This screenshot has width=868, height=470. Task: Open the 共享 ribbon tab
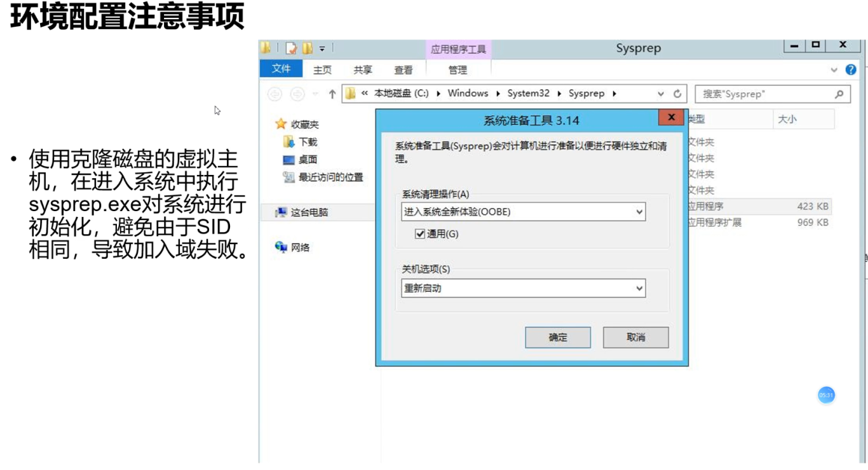pyautogui.click(x=363, y=70)
